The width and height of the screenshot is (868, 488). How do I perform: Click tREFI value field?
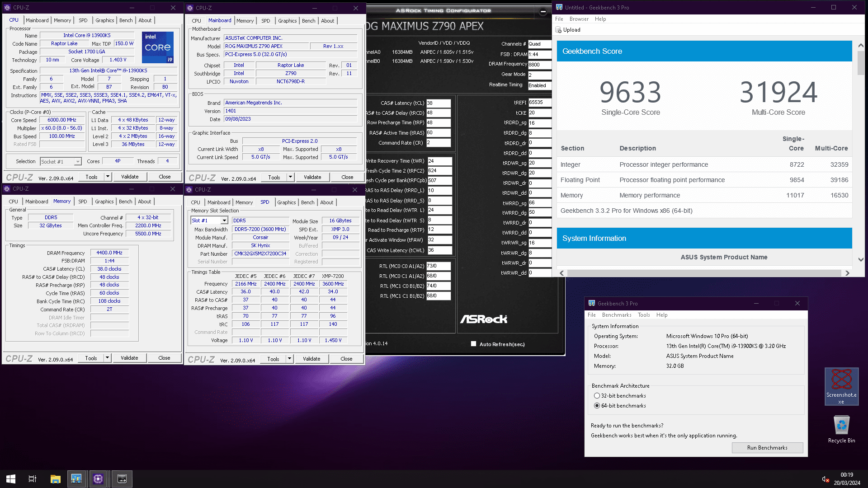pos(540,103)
